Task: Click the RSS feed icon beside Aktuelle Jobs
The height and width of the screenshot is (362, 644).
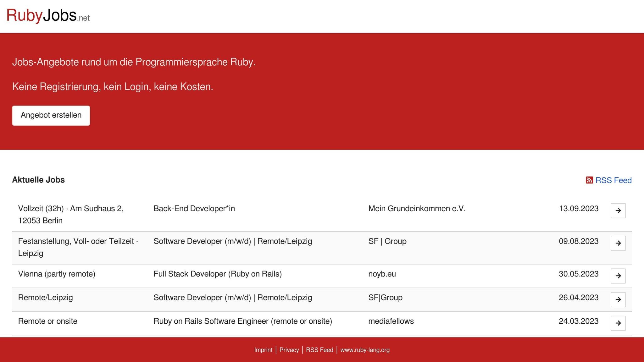Action: point(589,180)
